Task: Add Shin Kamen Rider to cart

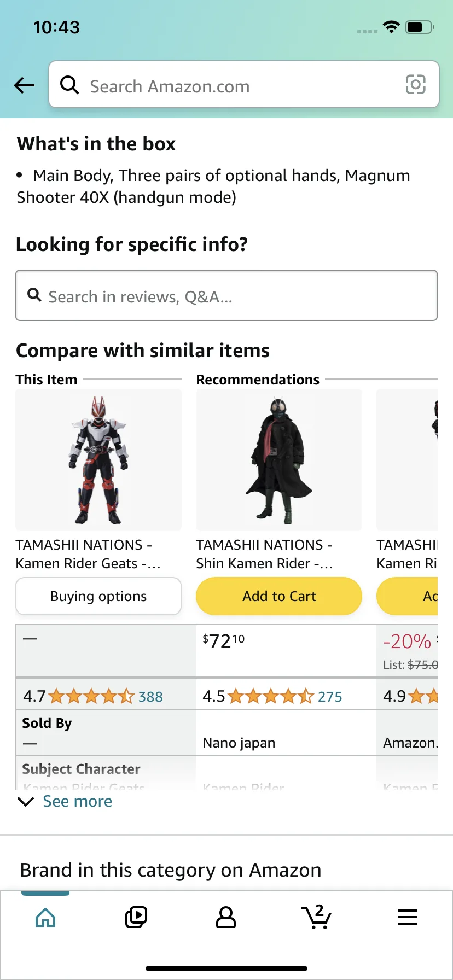Action: 279,596
